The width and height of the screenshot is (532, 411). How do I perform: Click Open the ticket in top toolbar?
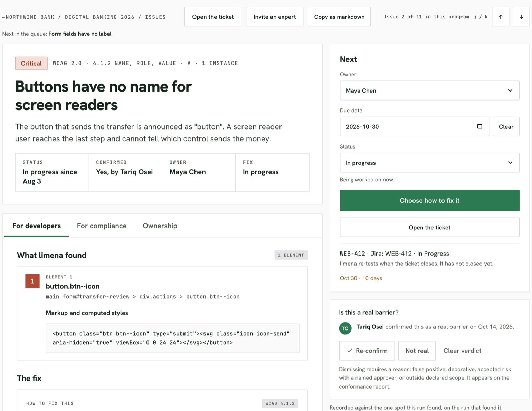[x=213, y=17]
